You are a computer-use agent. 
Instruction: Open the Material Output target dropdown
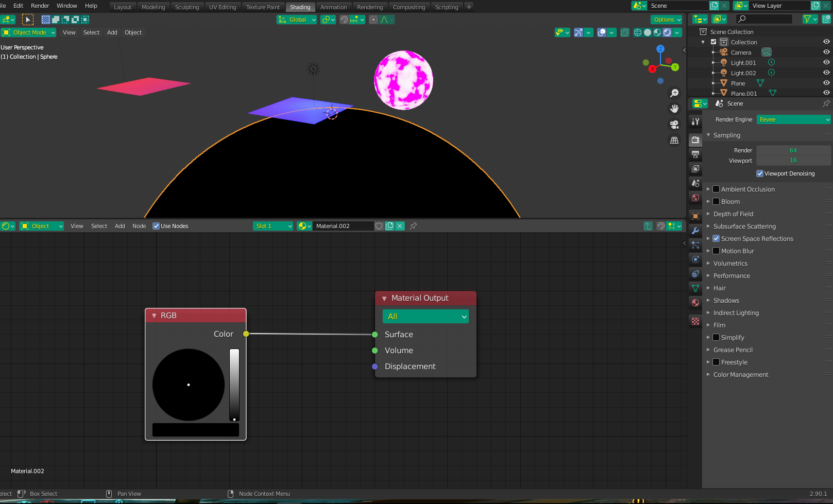pyautogui.click(x=426, y=317)
